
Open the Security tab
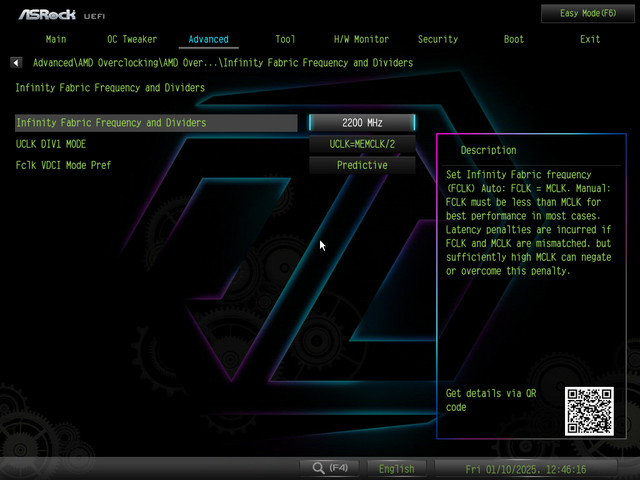click(x=438, y=39)
